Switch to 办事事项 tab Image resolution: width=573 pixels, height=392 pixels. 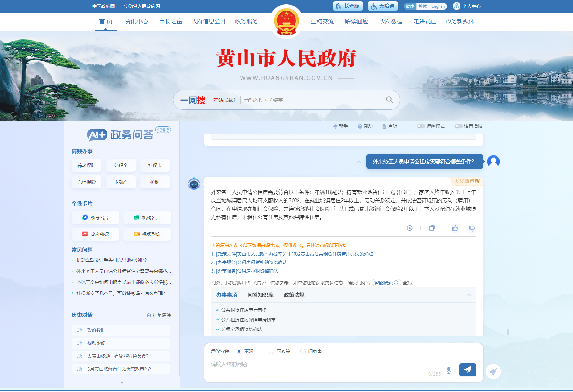pos(227,295)
